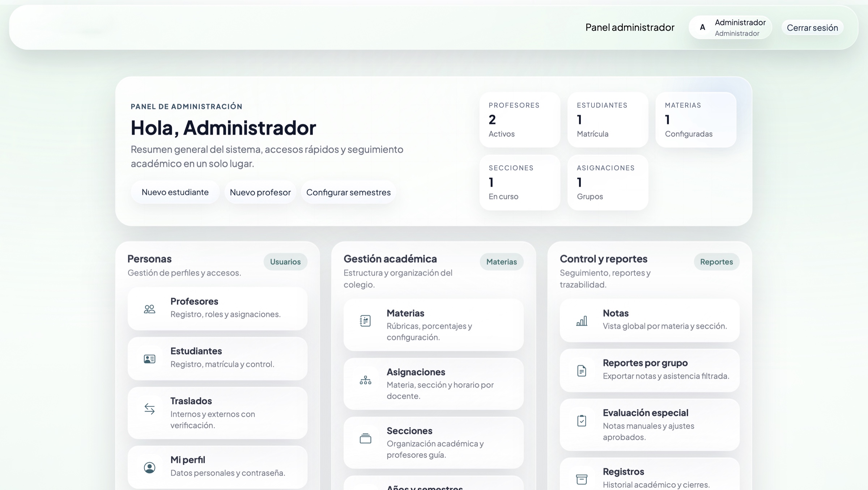Select the Reportes por grupo document icon
Viewport: 868px width, 490px height.
582,370
